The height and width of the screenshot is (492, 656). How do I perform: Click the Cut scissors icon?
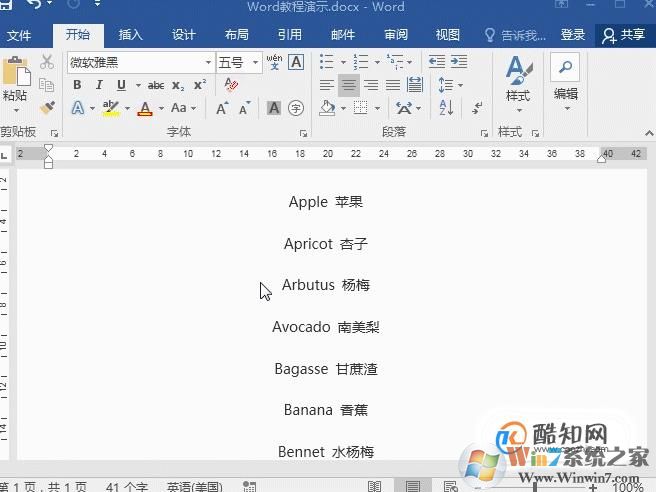coord(47,62)
